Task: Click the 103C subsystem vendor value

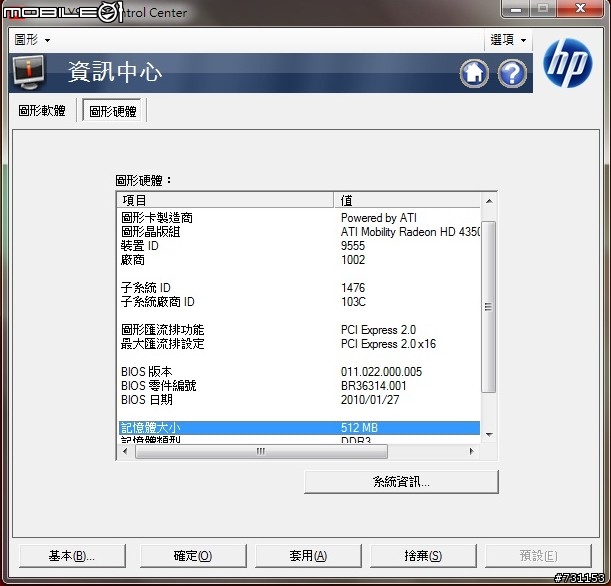Action: click(x=353, y=302)
